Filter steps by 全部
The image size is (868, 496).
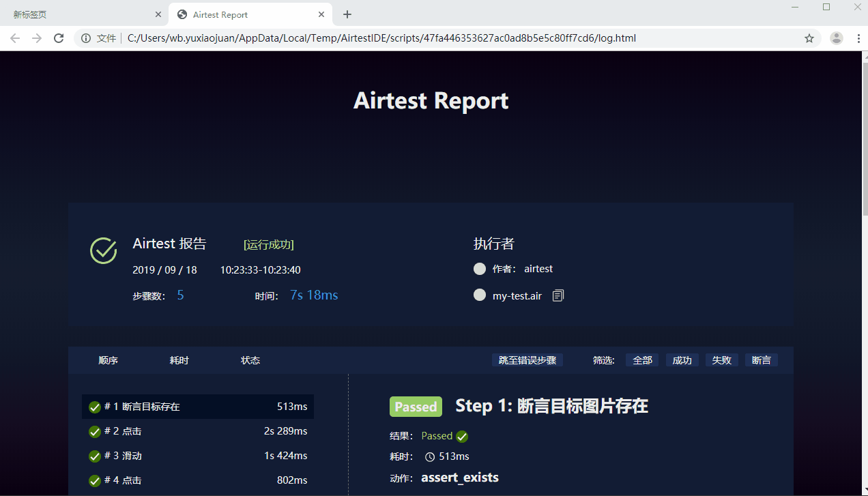coord(642,360)
